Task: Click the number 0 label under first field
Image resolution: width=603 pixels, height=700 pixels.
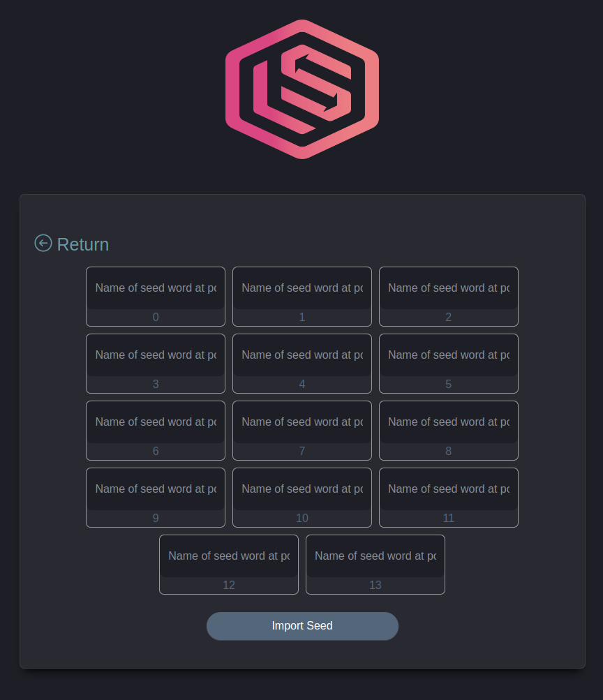Action: tap(156, 317)
